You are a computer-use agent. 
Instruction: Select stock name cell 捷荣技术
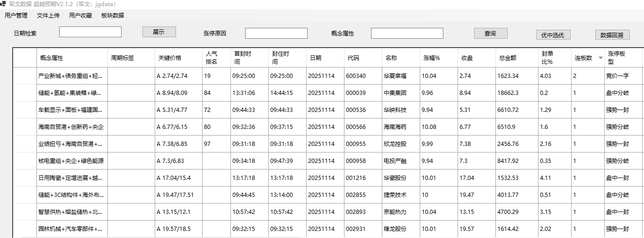coord(401,195)
